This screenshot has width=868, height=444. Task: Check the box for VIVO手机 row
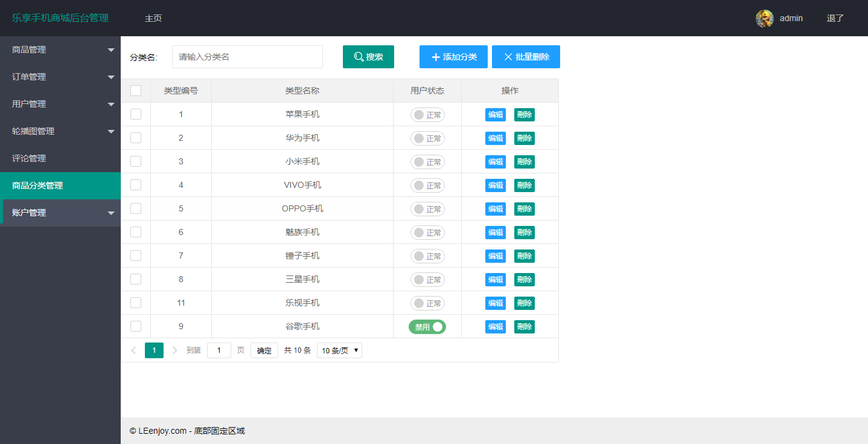pyautogui.click(x=136, y=185)
